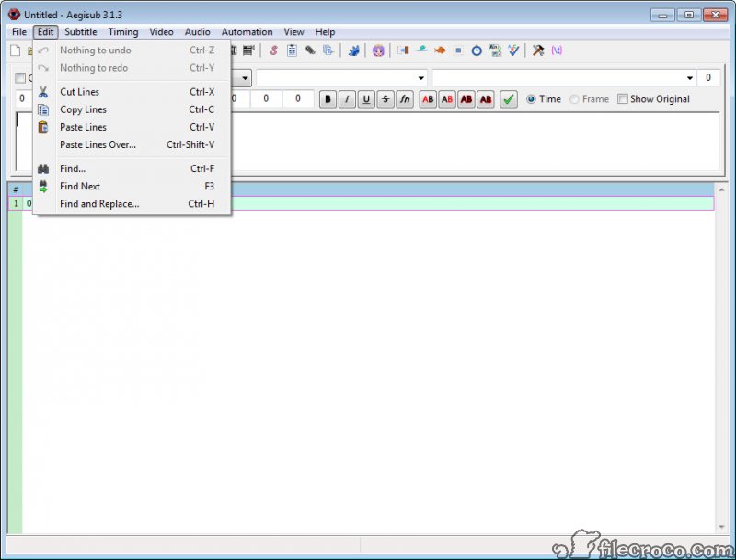Toggle italic formatting

(347, 99)
